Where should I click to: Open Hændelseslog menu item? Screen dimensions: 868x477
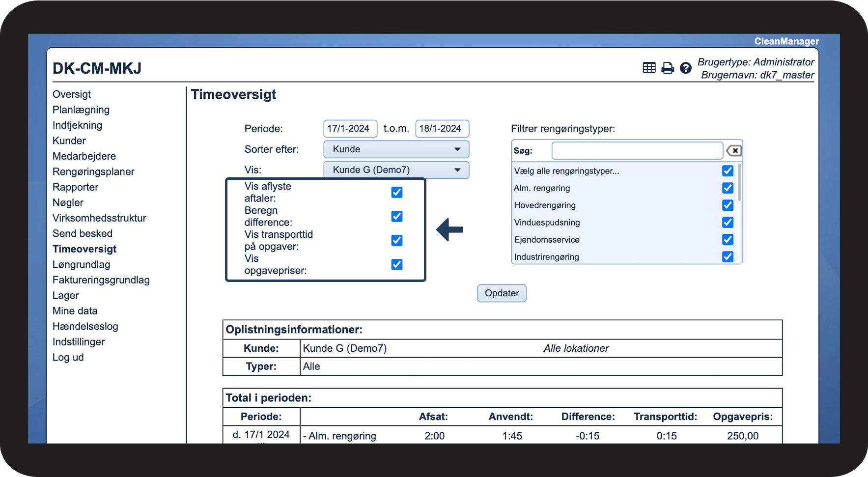pyautogui.click(x=85, y=326)
